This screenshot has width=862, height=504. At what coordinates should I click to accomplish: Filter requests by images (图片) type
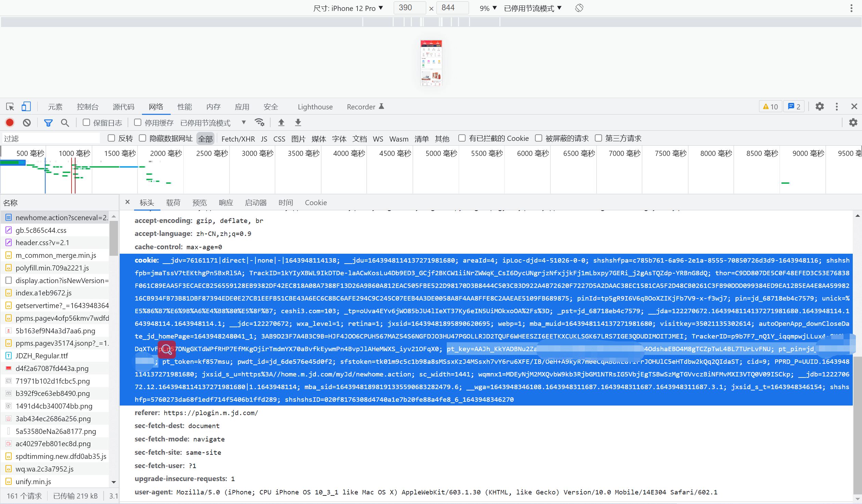[x=298, y=138]
